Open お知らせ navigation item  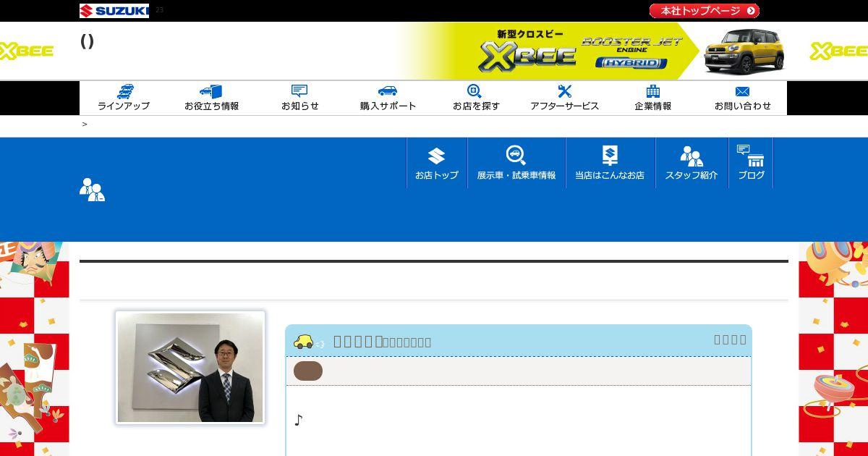[299, 98]
